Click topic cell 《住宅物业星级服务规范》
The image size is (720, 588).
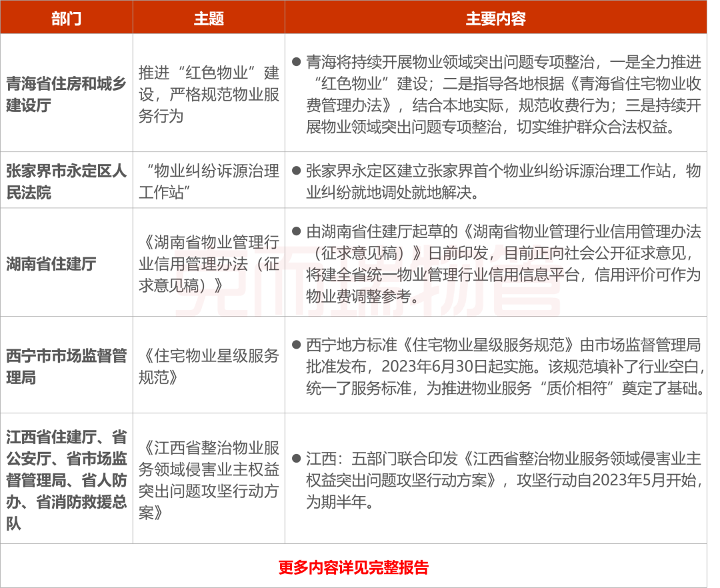[x=209, y=365]
